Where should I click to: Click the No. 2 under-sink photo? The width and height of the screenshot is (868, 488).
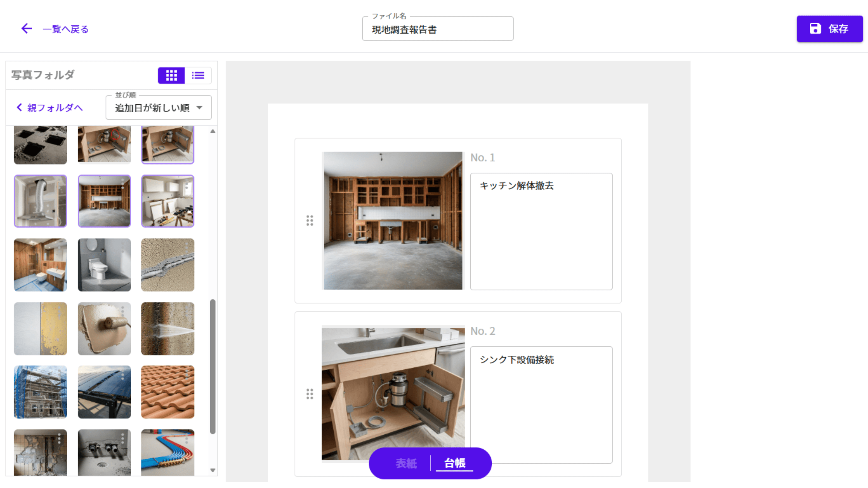[x=393, y=394]
